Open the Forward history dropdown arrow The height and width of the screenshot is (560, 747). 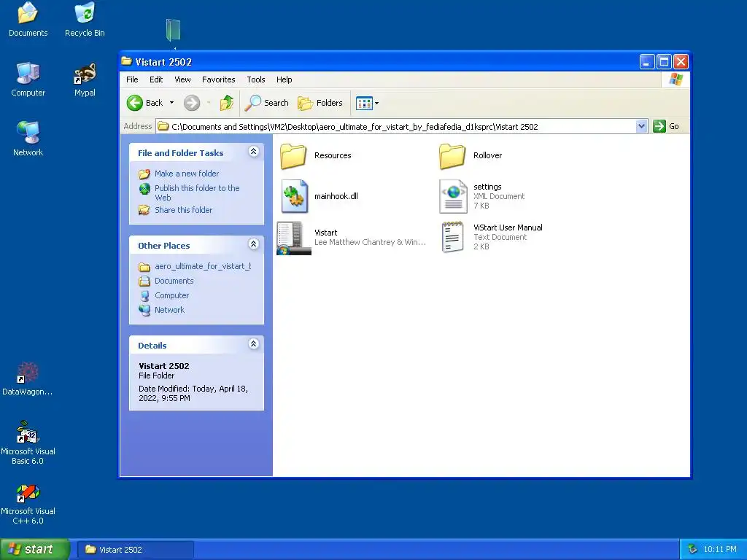coord(209,103)
